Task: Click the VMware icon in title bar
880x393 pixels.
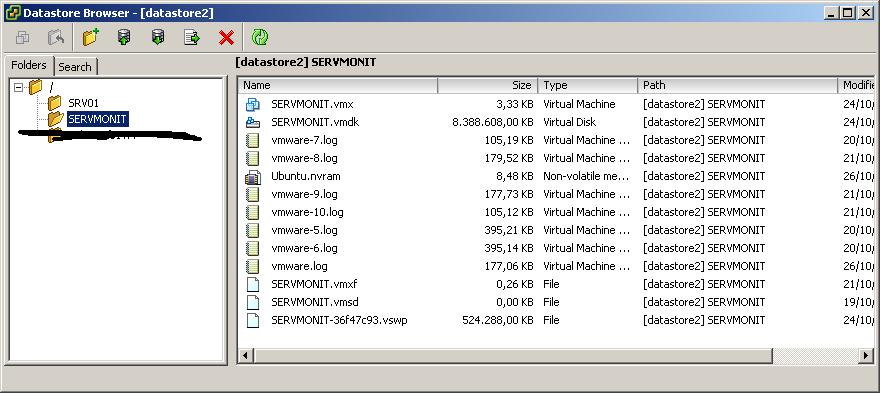Action: click(12, 12)
